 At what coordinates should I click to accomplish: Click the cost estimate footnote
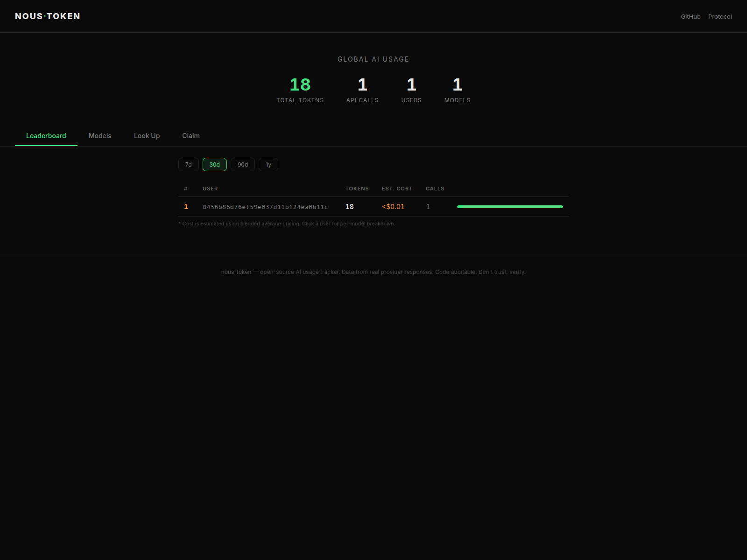pos(287,224)
